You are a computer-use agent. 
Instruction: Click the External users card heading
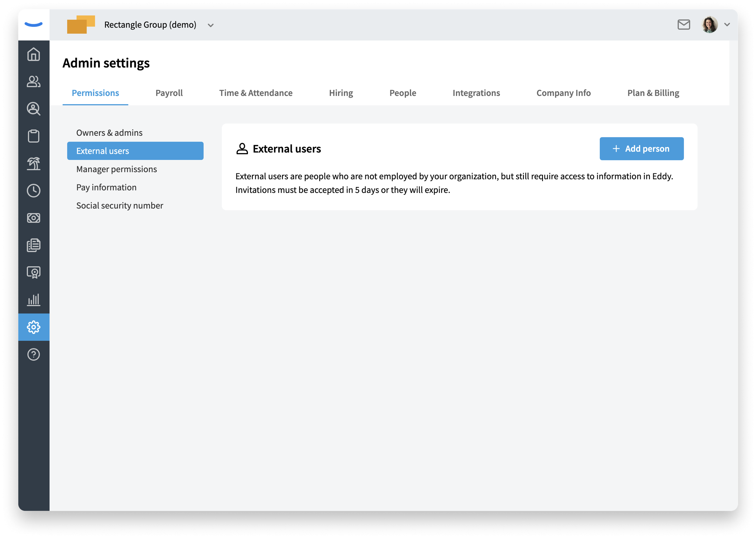(x=287, y=149)
